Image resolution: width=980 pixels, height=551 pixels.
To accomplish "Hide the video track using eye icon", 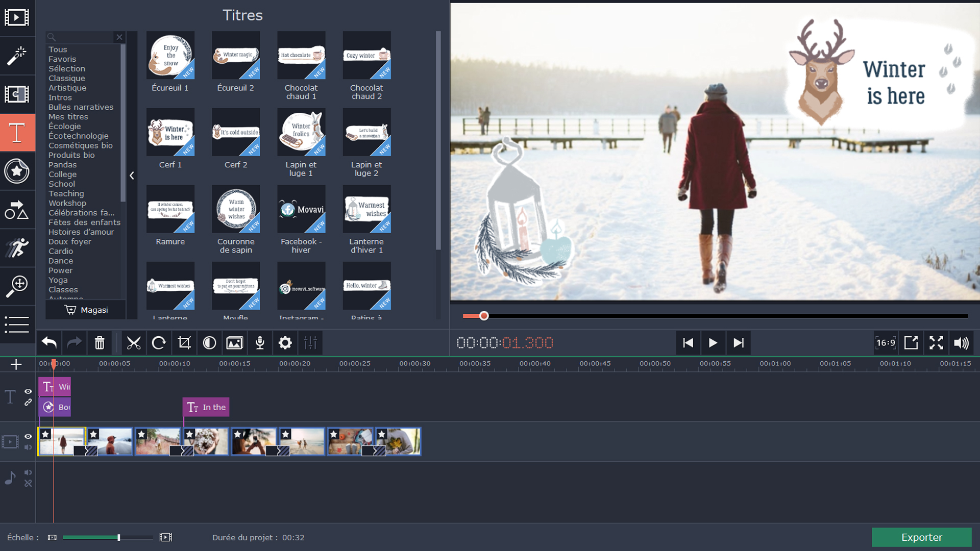I will [28, 436].
